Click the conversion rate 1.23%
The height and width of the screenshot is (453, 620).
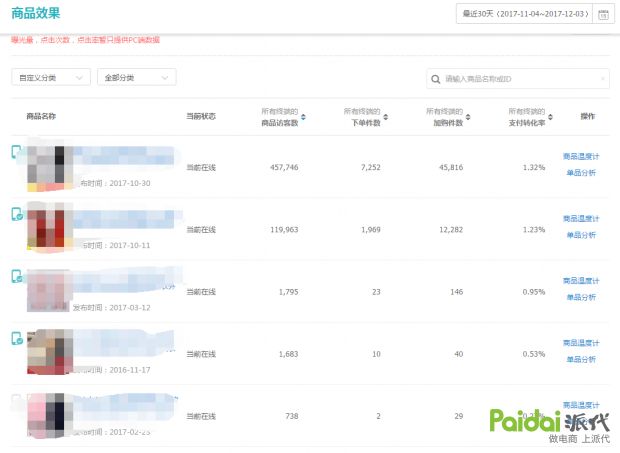[x=534, y=230]
